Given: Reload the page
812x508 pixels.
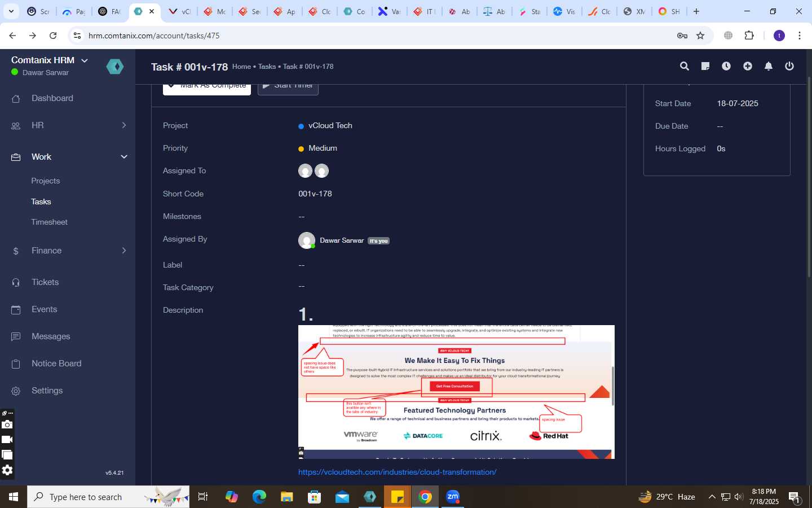Looking at the screenshot, I should pyautogui.click(x=53, y=36).
